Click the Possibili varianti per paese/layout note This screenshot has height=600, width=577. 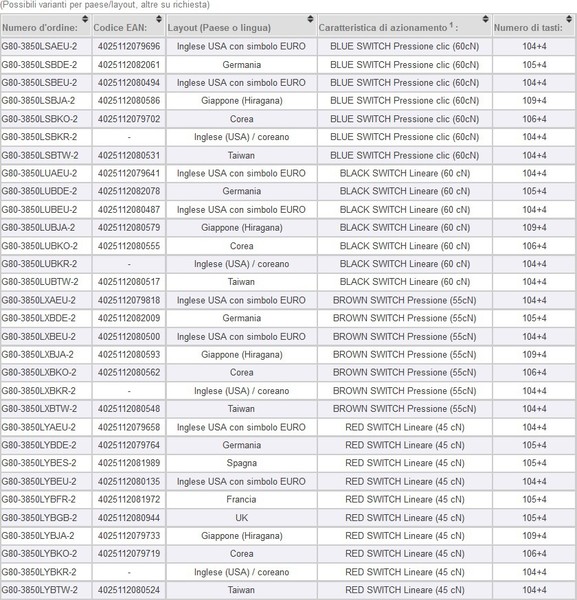click(105, 5)
